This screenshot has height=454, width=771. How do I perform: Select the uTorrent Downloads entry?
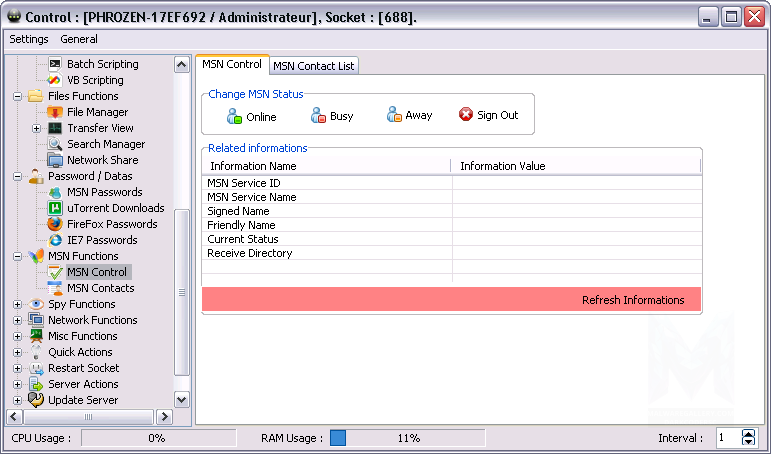coord(115,208)
